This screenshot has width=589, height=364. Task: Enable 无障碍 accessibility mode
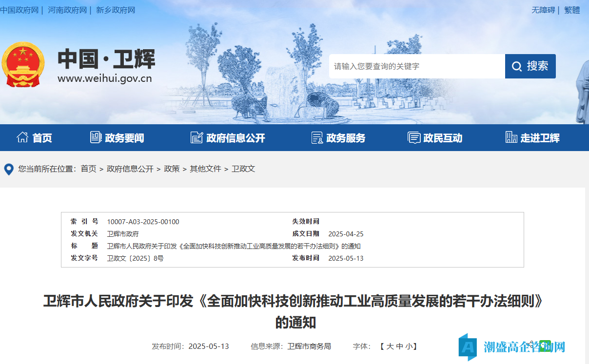[543, 10]
